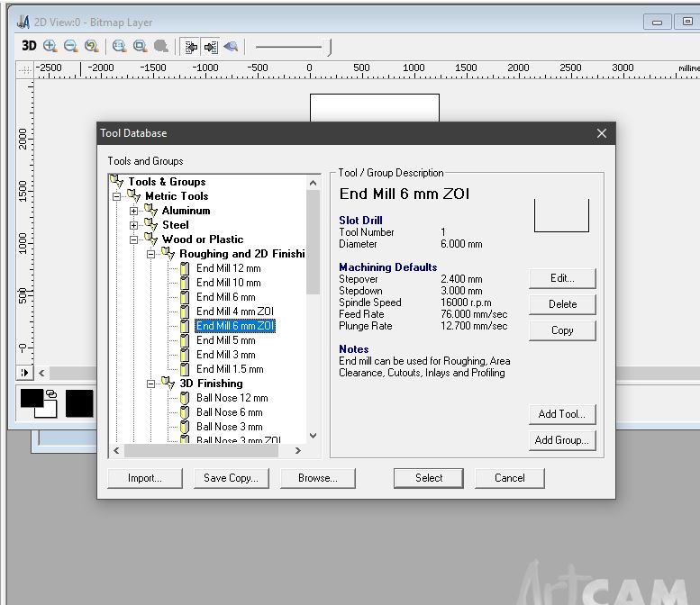Select the 3D Finishing folder

[211, 384]
